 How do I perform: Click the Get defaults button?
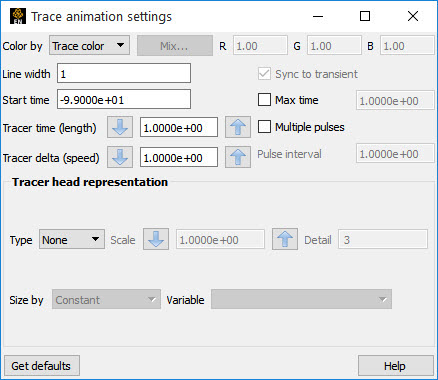click(42, 366)
